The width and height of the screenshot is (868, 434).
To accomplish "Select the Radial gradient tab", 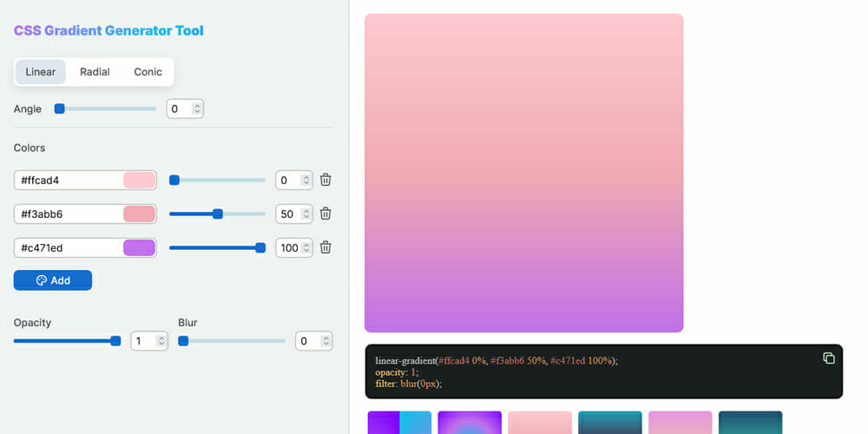I will point(95,72).
